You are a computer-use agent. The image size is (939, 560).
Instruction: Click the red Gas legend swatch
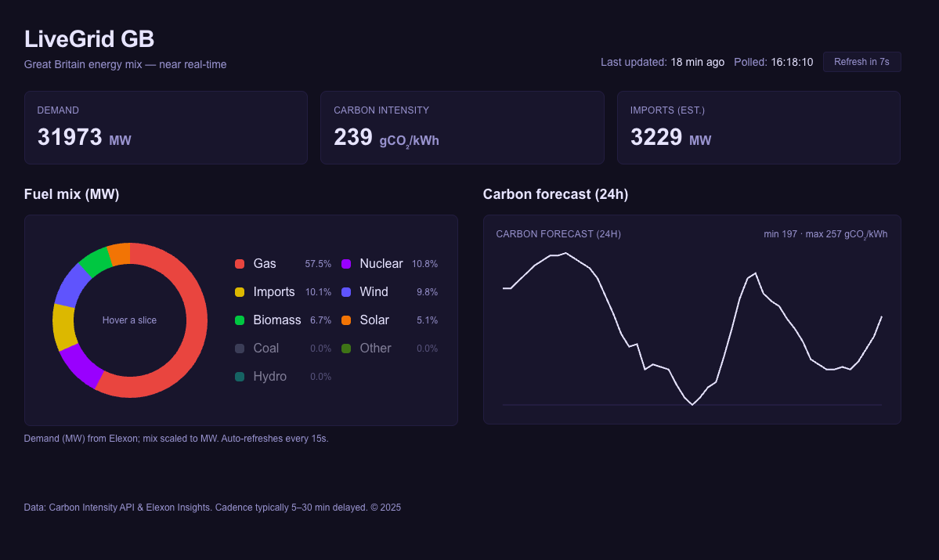[x=240, y=264]
